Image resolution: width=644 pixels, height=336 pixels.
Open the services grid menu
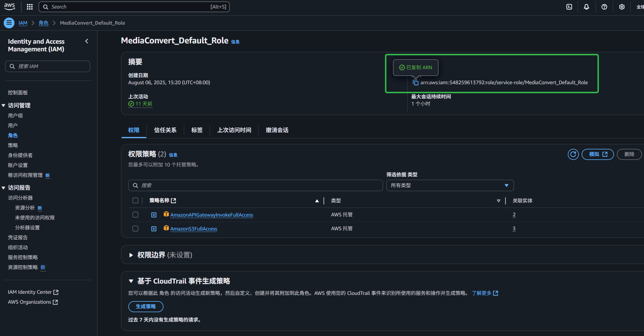click(30, 7)
